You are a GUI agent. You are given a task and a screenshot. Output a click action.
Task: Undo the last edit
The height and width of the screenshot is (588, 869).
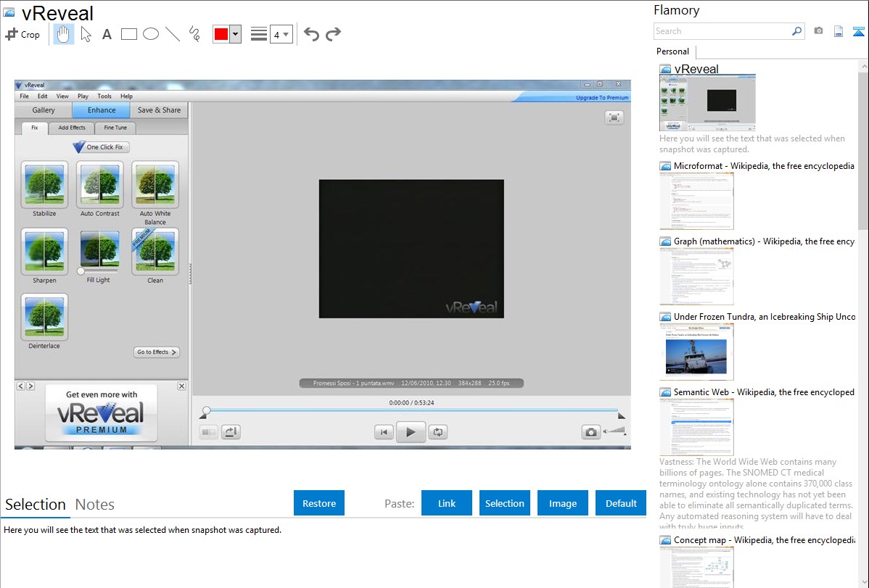(311, 34)
